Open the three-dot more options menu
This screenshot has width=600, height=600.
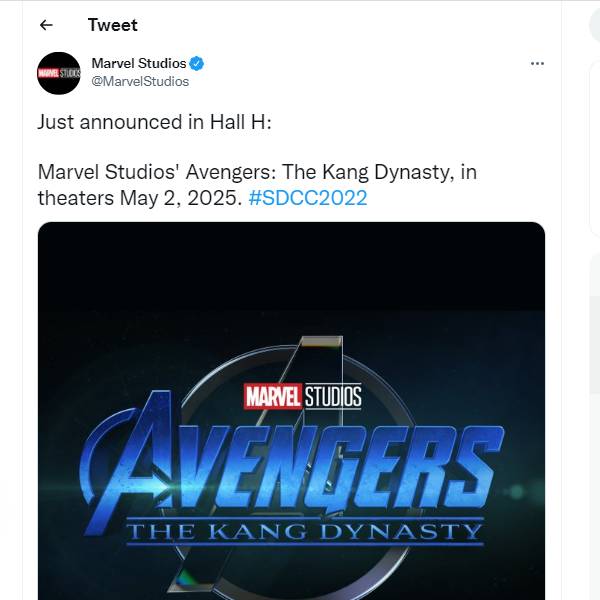tap(537, 64)
